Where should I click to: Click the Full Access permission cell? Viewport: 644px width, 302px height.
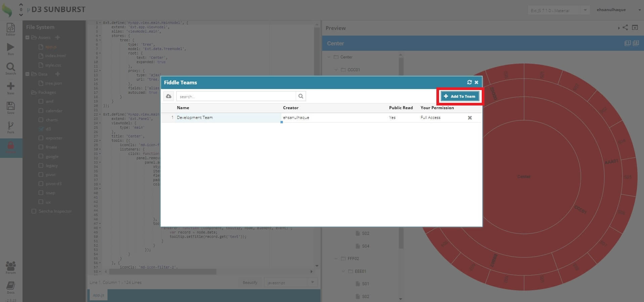[x=430, y=118]
